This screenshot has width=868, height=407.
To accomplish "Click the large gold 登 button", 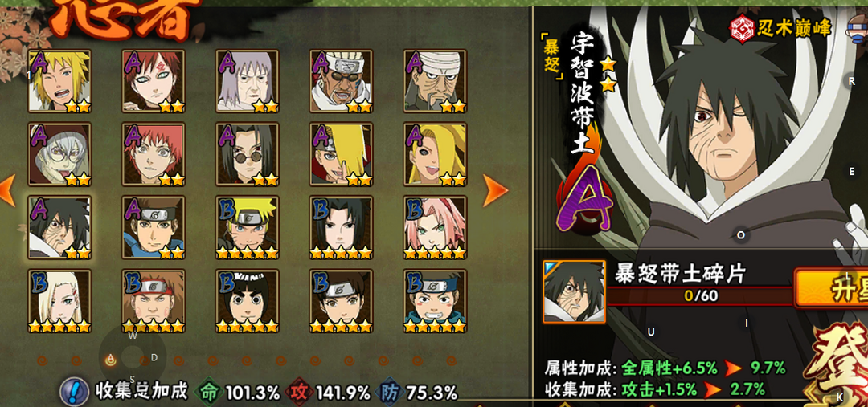I will click(836, 365).
